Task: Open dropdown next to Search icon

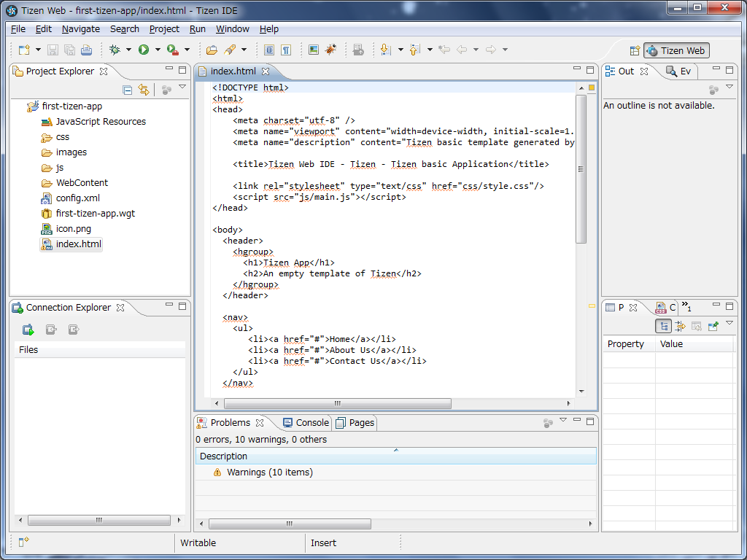Action: pos(244,50)
